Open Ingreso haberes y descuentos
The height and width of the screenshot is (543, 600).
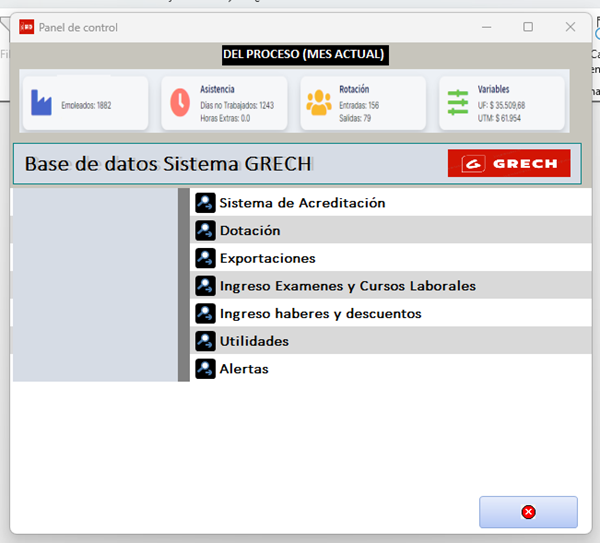point(321,314)
